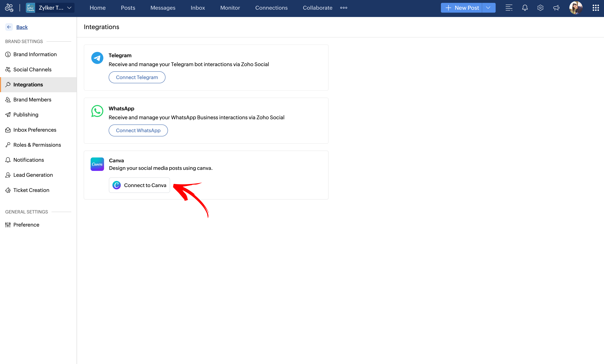Click the user profile avatar

pos(576,8)
